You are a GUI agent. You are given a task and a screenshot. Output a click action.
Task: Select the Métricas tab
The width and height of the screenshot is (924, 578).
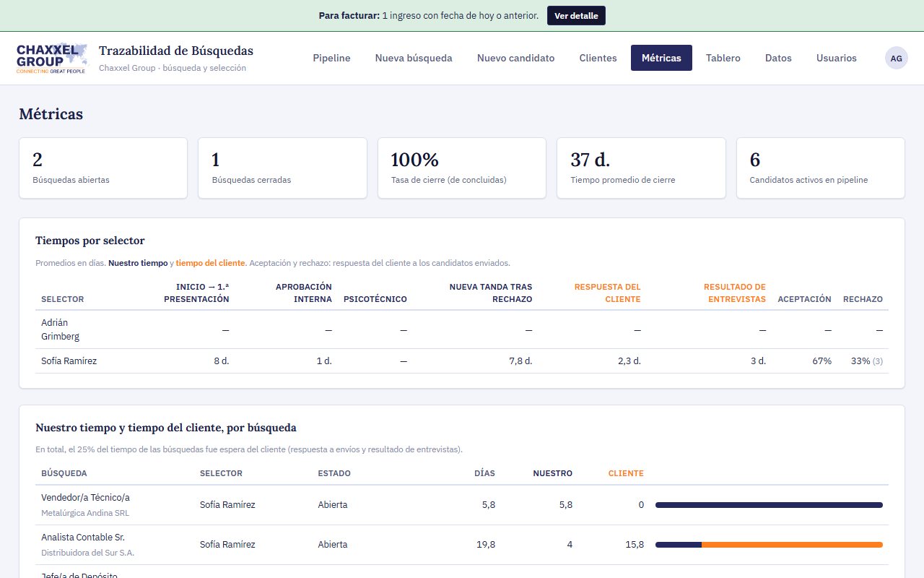[x=661, y=58]
